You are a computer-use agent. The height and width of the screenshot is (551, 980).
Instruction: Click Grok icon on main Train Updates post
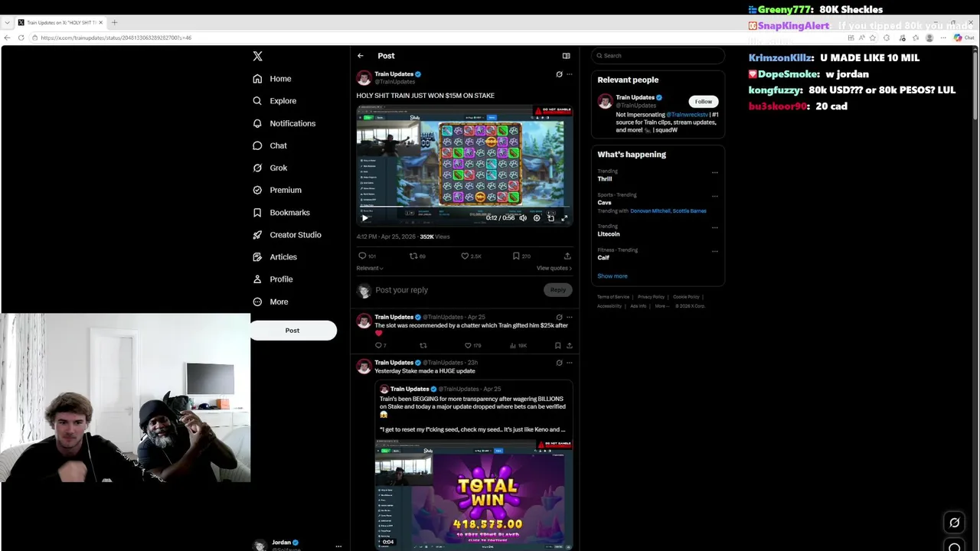559,74
